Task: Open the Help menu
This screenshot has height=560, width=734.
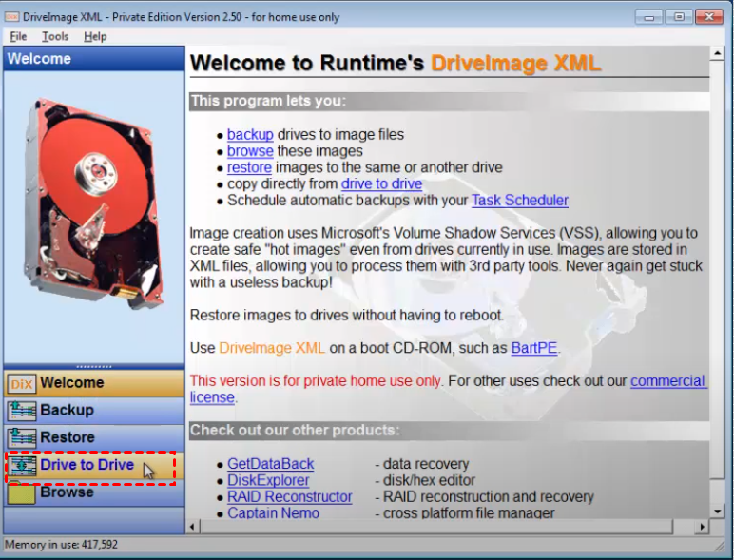Action: [95, 36]
